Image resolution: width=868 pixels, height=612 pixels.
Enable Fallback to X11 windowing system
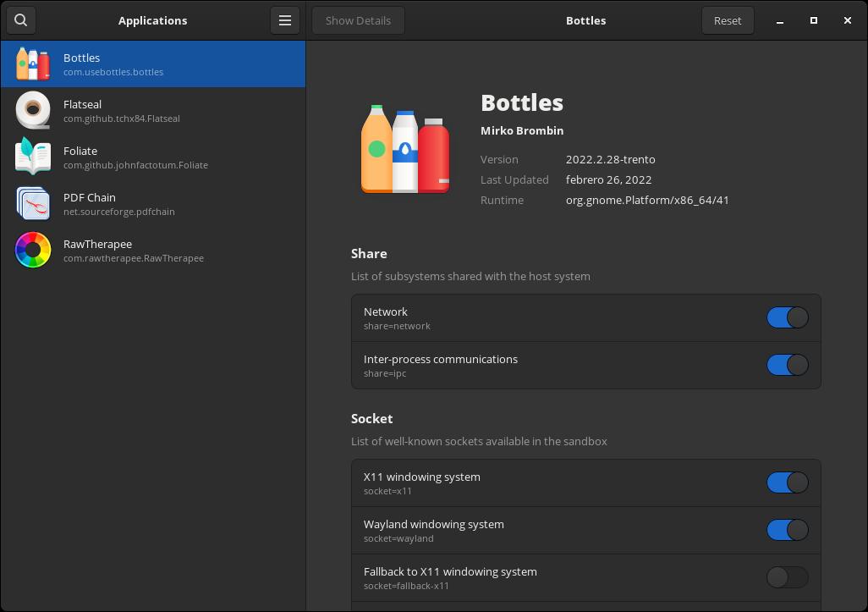(x=787, y=577)
